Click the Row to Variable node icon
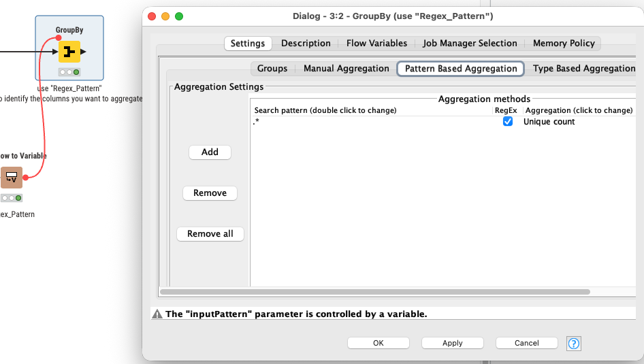 (x=11, y=178)
